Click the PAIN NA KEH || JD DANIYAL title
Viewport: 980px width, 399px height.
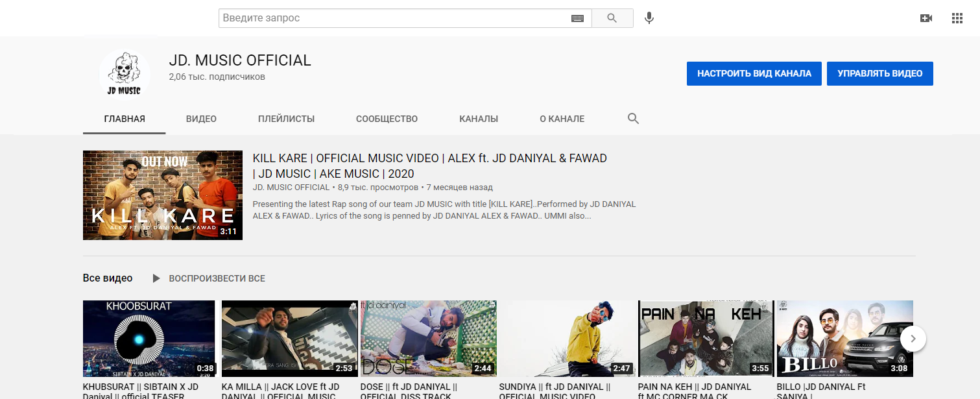pyautogui.click(x=695, y=391)
